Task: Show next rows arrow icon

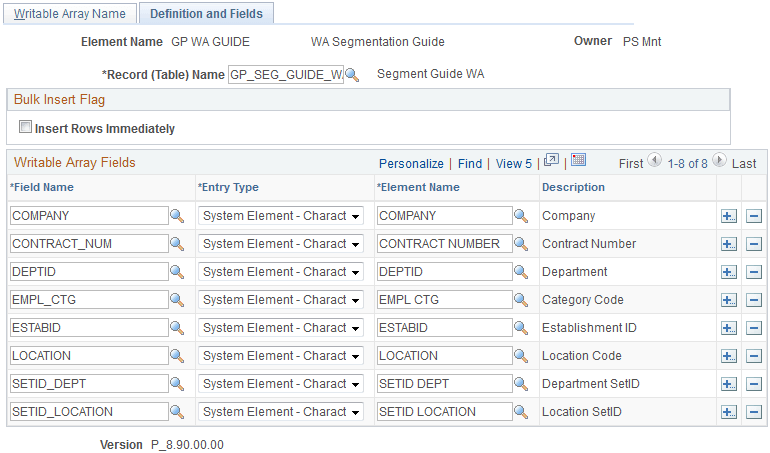Action: click(x=719, y=160)
